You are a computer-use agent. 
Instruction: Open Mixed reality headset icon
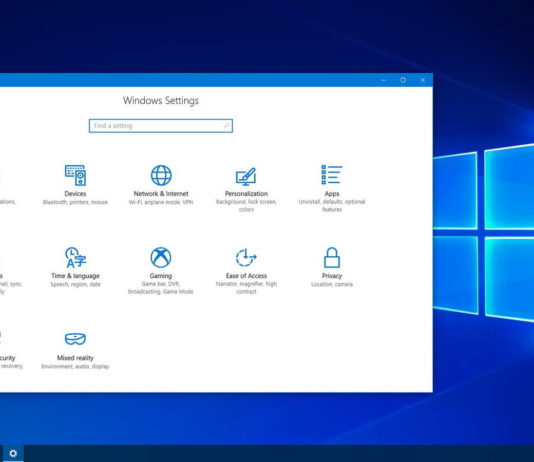(x=75, y=339)
